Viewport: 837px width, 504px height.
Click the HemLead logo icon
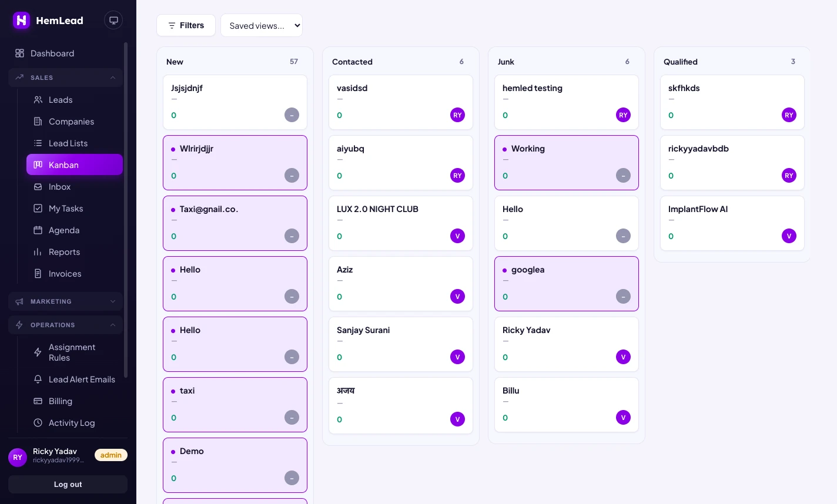pyautogui.click(x=21, y=21)
